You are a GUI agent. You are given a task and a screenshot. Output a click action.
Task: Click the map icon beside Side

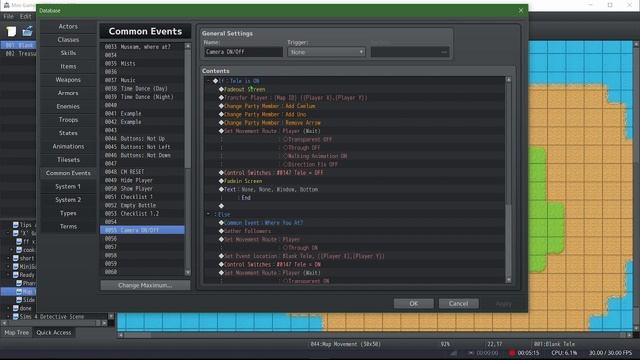point(19,300)
